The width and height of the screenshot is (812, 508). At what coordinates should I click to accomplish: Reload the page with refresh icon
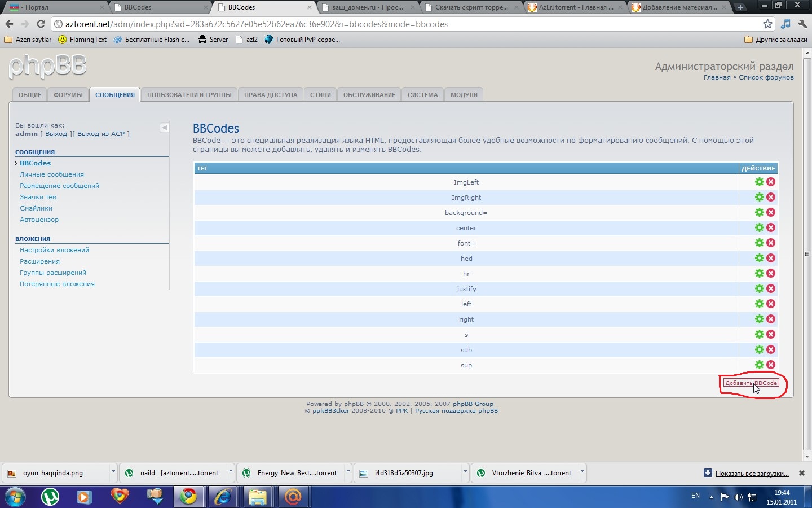(41, 24)
